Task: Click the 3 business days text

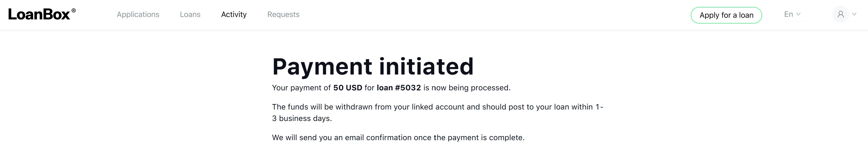Action: tap(302, 118)
